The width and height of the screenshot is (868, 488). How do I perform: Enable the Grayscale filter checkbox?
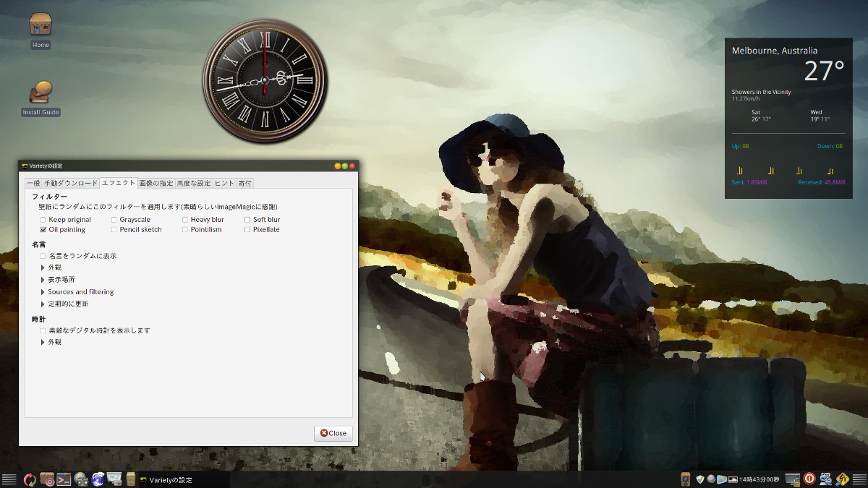pyautogui.click(x=114, y=220)
